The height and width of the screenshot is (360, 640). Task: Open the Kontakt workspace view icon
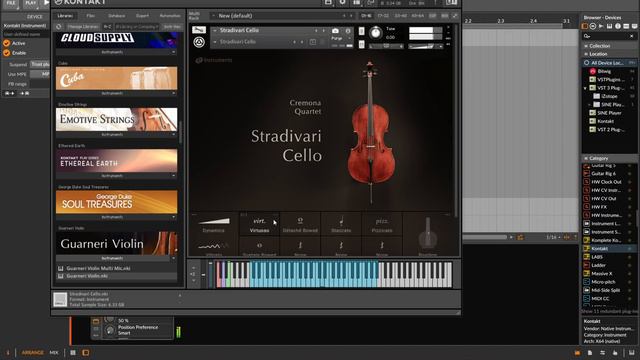(x=357, y=2)
